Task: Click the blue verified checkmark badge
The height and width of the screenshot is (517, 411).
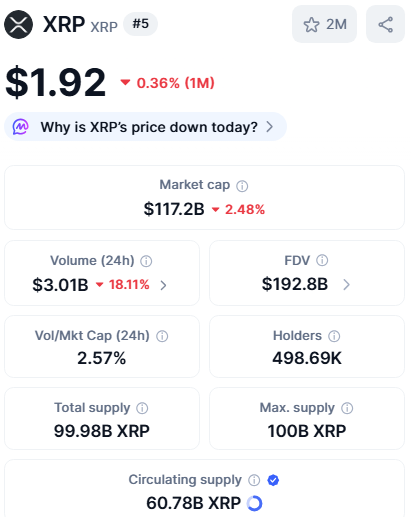Action: coord(273,480)
